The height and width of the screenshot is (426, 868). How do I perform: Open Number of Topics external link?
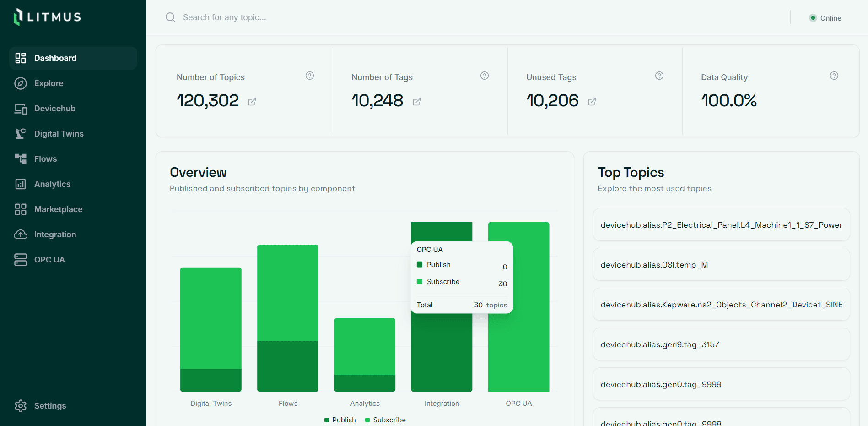coord(252,102)
